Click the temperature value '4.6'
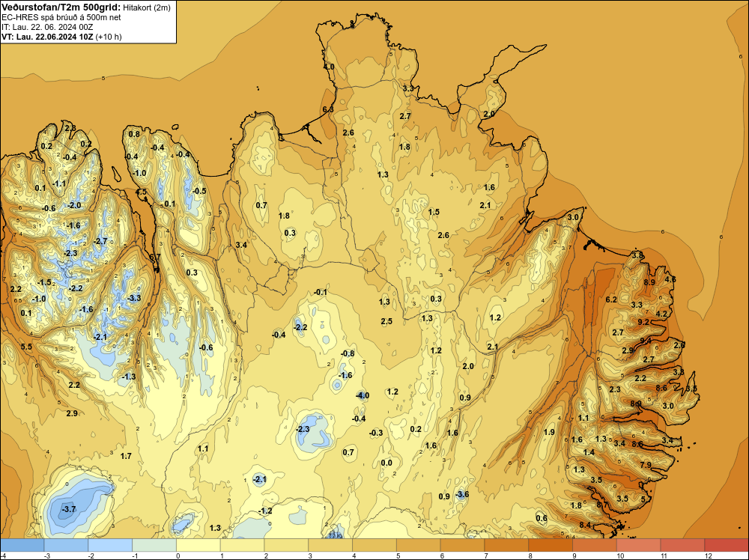The image size is (749, 560). (670, 279)
